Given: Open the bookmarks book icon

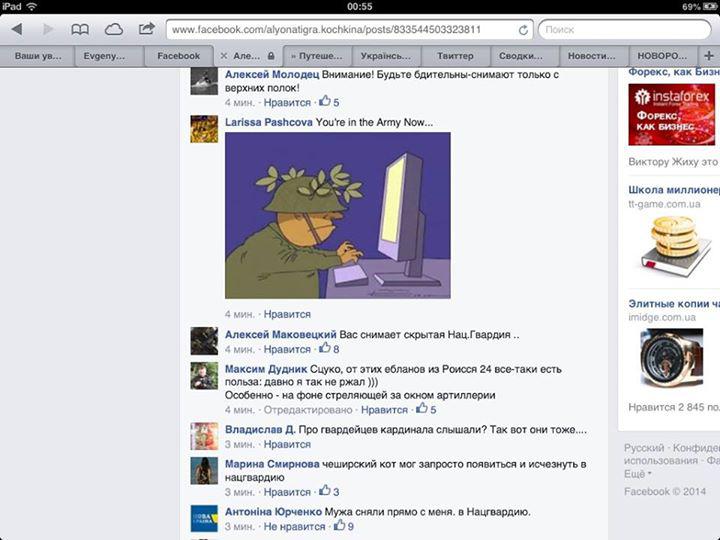Looking at the screenshot, I should pos(80,29).
